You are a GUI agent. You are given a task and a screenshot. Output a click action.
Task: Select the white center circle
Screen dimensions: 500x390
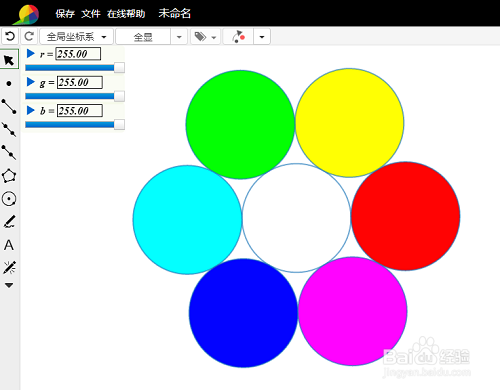(x=296, y=218)
